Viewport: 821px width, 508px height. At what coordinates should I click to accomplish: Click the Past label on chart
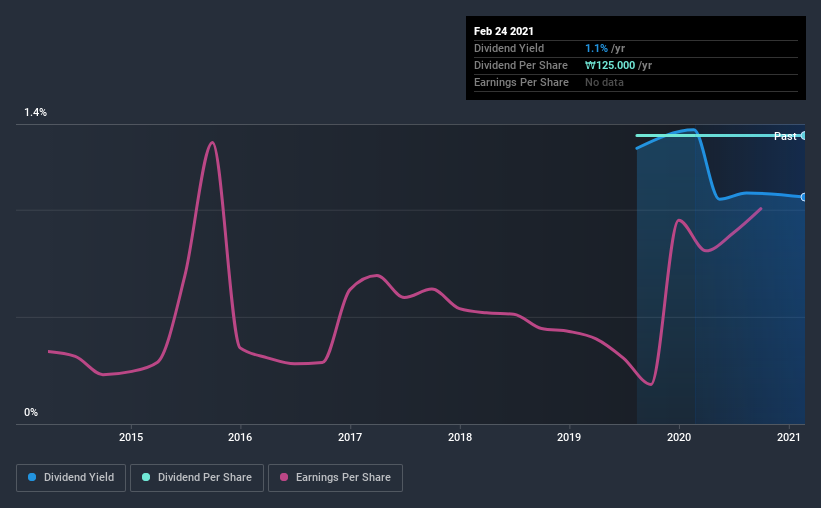pos(785,136)
